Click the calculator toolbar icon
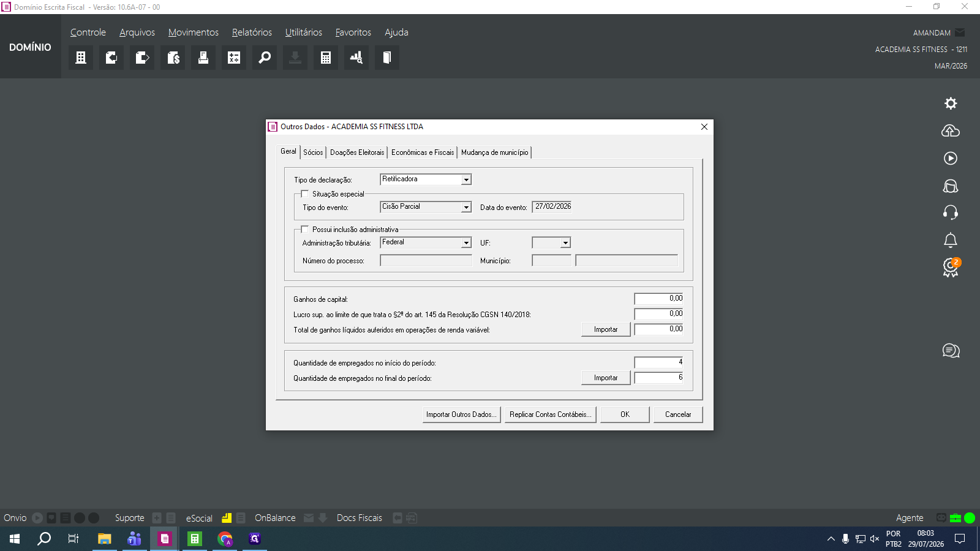980x551 pixels. coord(326,58)
